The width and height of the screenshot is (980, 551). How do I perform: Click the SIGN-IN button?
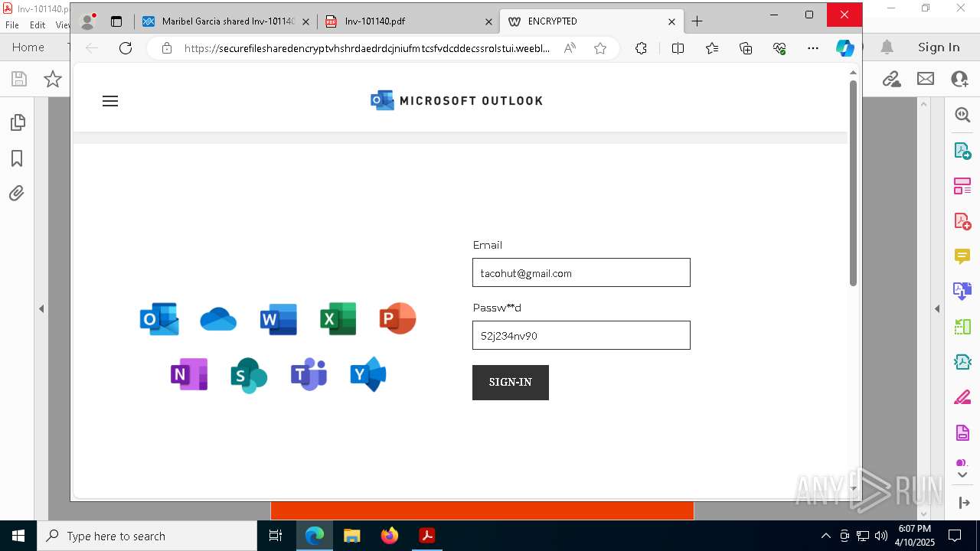click(x=511, y=382)
